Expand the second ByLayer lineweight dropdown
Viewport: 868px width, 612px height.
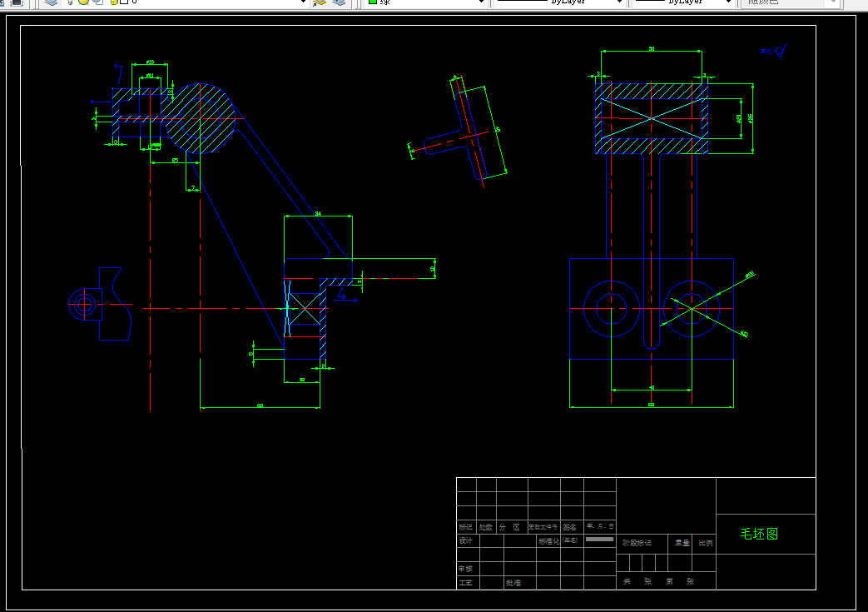click(728, 2)
